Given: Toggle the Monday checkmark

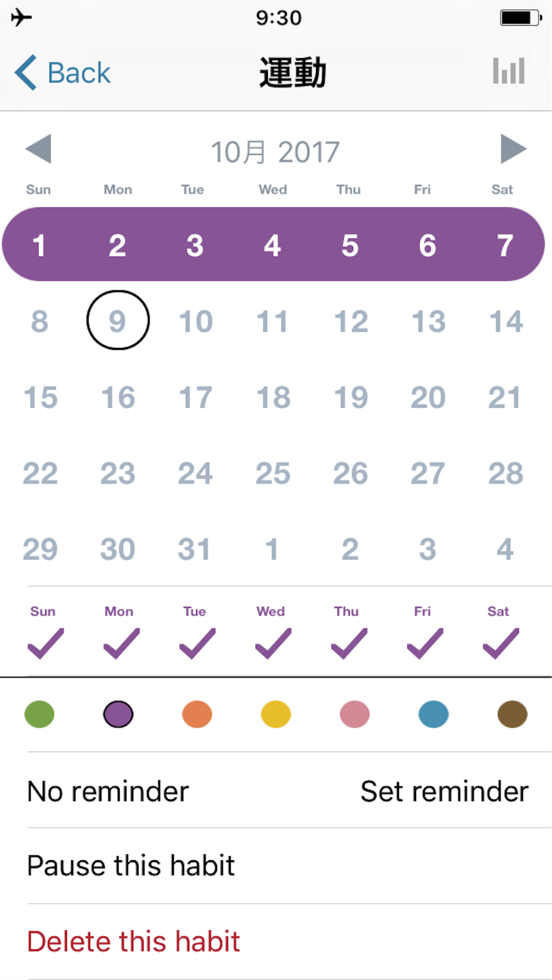Looking at the screenshot, I should point(121,644).
